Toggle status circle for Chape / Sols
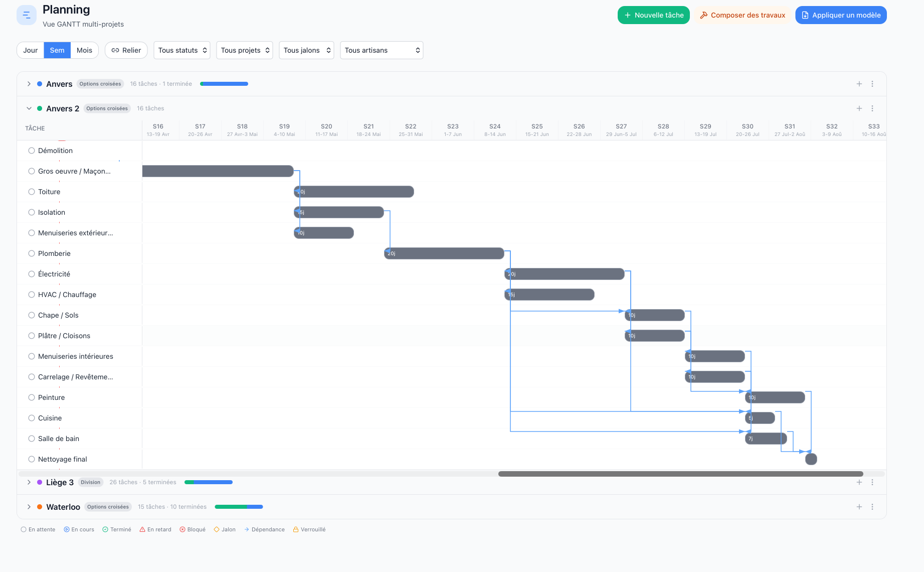Image resolution: width=924 pixels, height=572 pixels. (x=32, y=315)
